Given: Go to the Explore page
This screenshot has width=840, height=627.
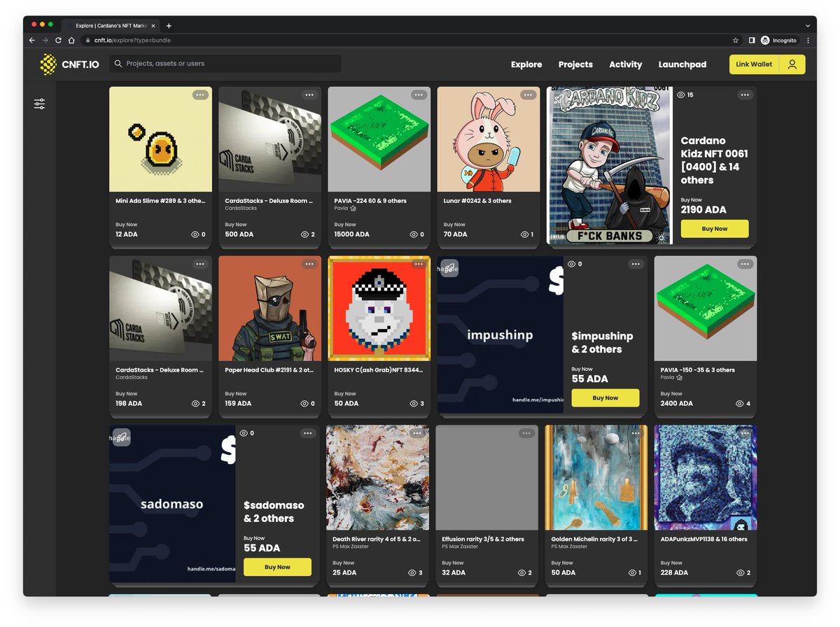Looking at the screenshot, I should click(526, 64).
